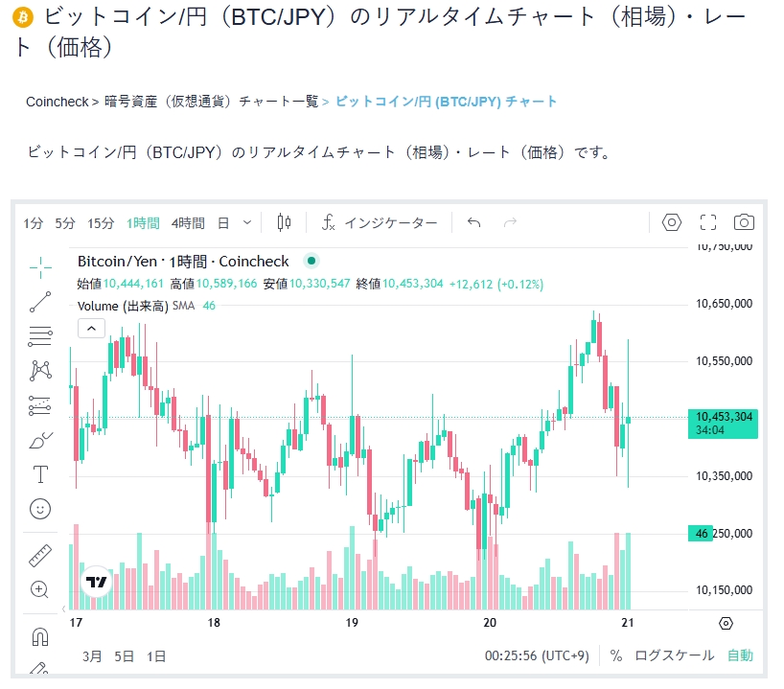Switch to the 4時間 timeframe
The width and height of the screenshot is (784, 689).
188,222
